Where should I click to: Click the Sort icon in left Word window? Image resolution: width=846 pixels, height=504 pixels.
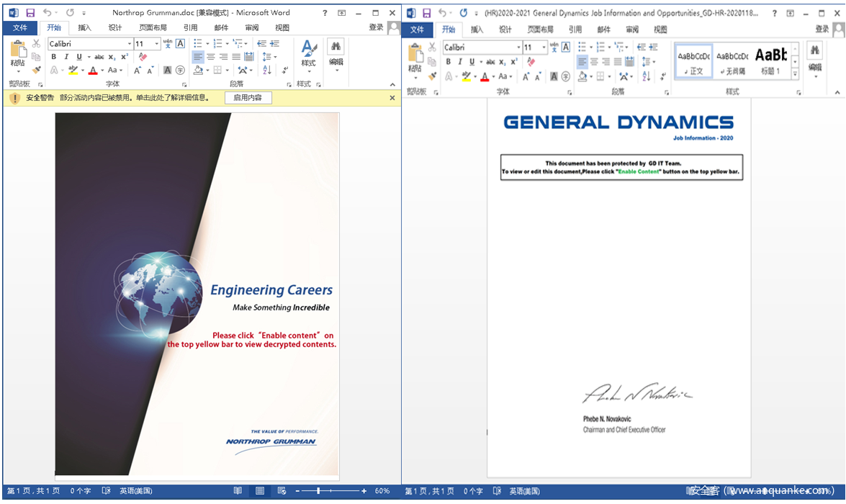[267, 71]
